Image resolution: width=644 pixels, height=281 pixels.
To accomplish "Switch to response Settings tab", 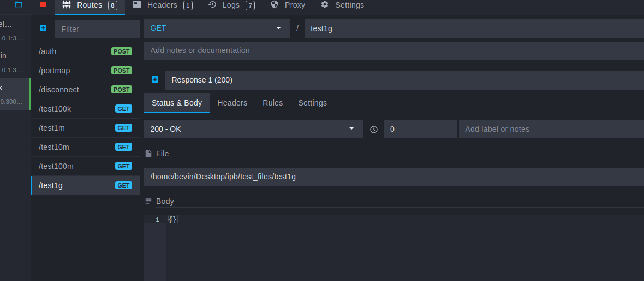I will click(313, 103).
